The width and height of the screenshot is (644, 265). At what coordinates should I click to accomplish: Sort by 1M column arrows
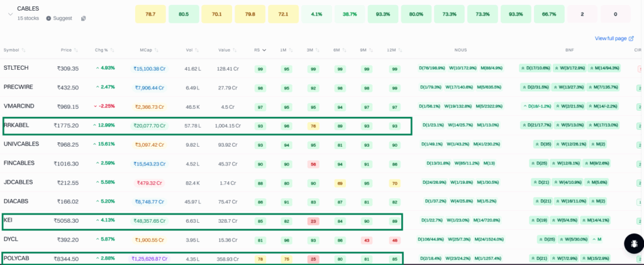point(291,50)
